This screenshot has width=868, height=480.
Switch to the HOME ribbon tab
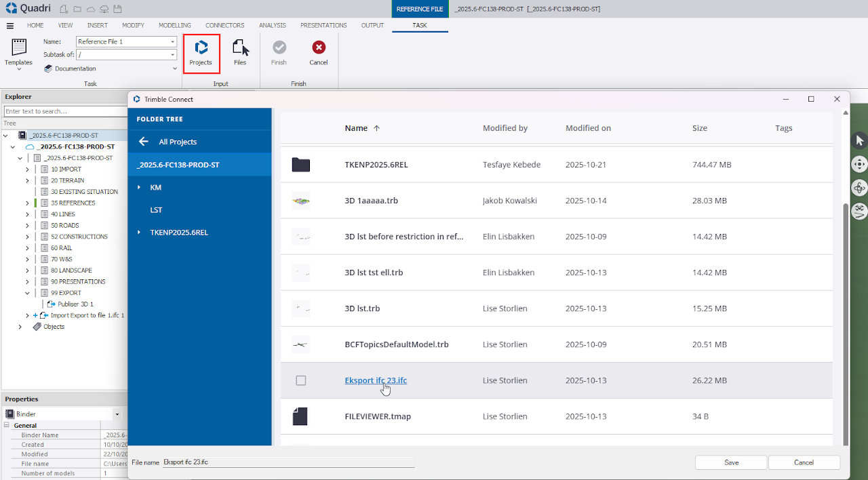click(35, 26)
